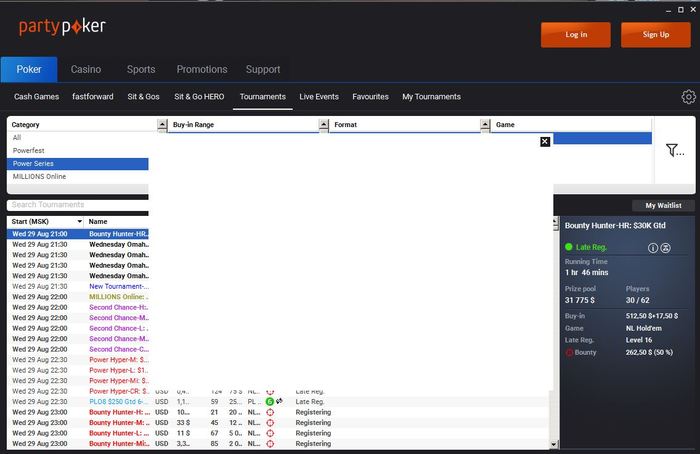Open the Promotions tab
700x454 pixels.
[202, 69]
